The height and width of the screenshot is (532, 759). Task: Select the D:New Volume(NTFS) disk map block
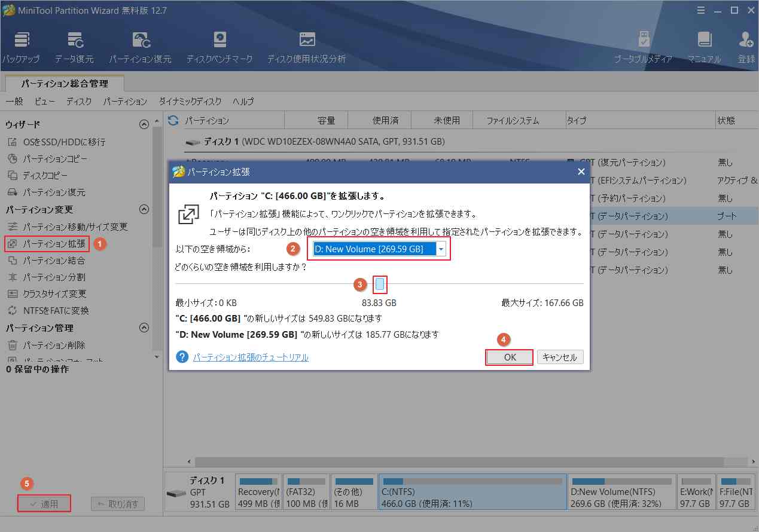coord(622,492)
